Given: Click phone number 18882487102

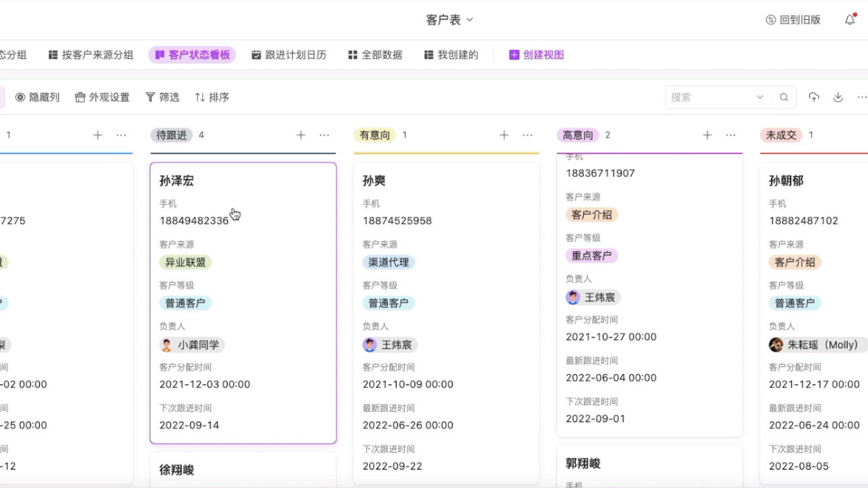Looking at the screenshot, I should (x=804, y=221).
